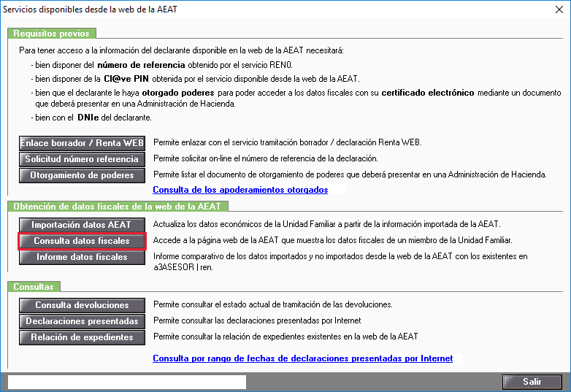Click the 'DNIe' bold text
This screenshot has width=571, height=392.
[x=88, y=118]
